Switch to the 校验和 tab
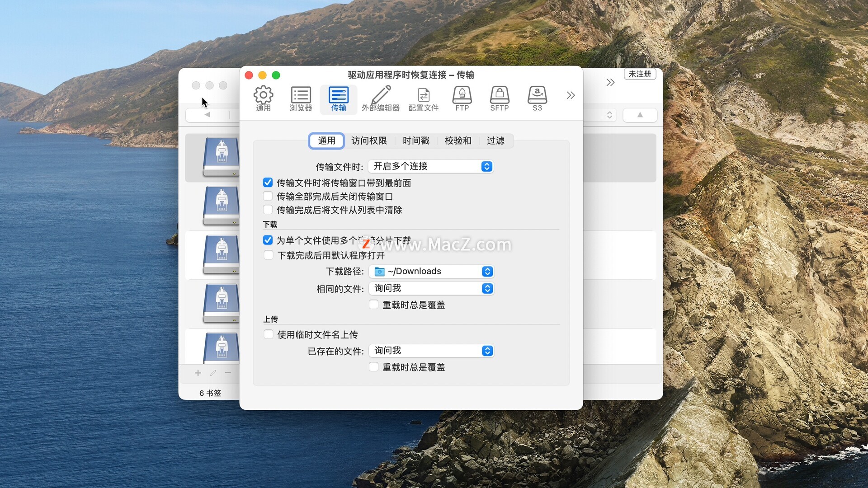868x488 pixels. pos(458,141)
